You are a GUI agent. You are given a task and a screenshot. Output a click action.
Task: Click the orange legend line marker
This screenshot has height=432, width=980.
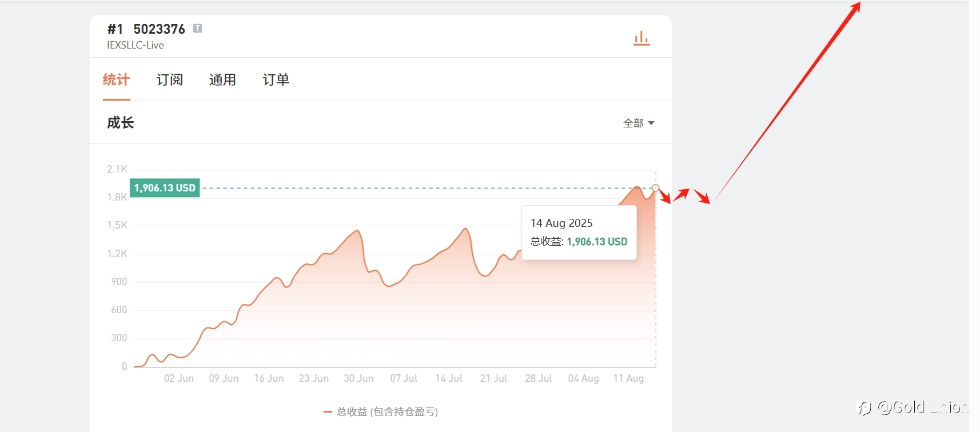pyautogui.click(x=328, y=411)
